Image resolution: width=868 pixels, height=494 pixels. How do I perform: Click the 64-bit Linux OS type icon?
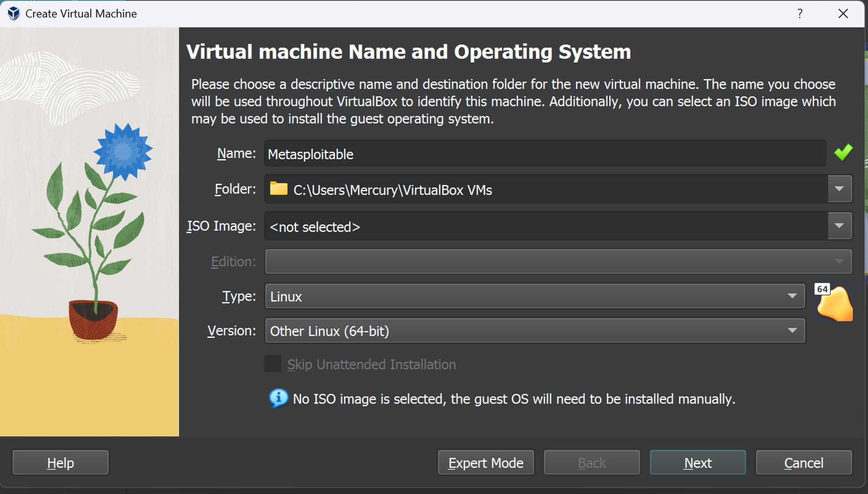click(x=834, y=303)
